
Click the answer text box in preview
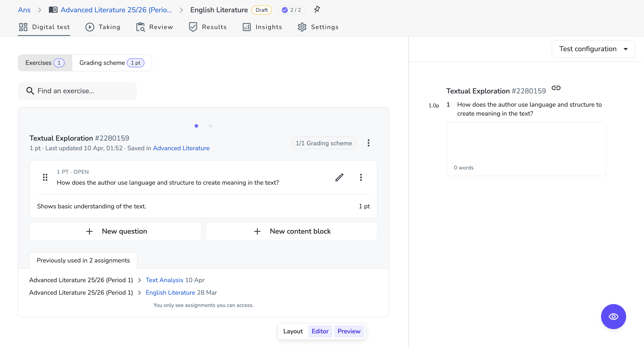[x=526, y=149]
